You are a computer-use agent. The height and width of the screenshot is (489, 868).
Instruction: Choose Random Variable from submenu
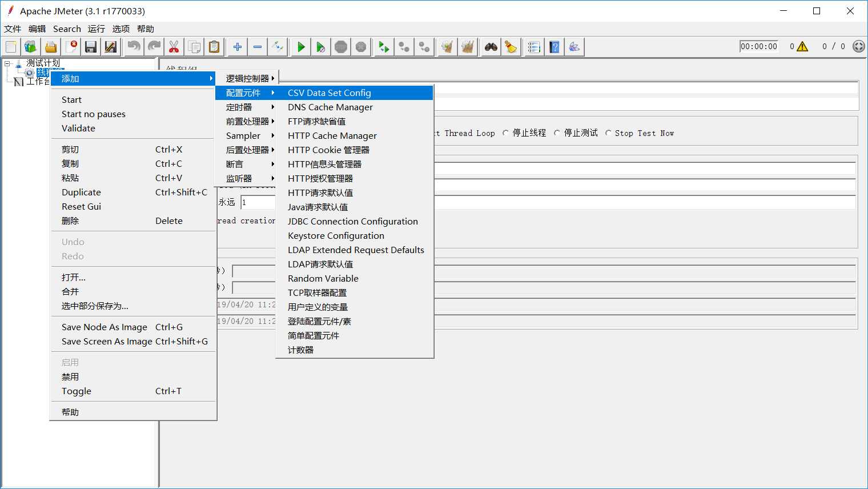click(x=355, y=278)
